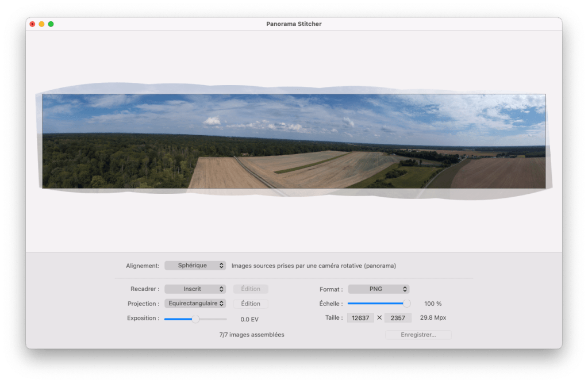
Task: Select the height field showing 2357
Action: click(x=398, y=318)
